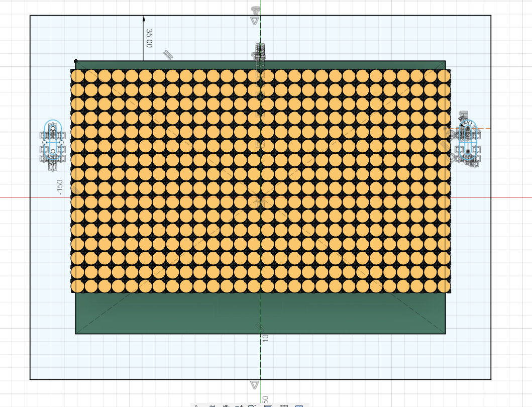Activate the Pan hand tool in navigation bar
Image resolution: width=532 pixels, height=407 pixels.
pyautogui.click(x=227, y=406)
